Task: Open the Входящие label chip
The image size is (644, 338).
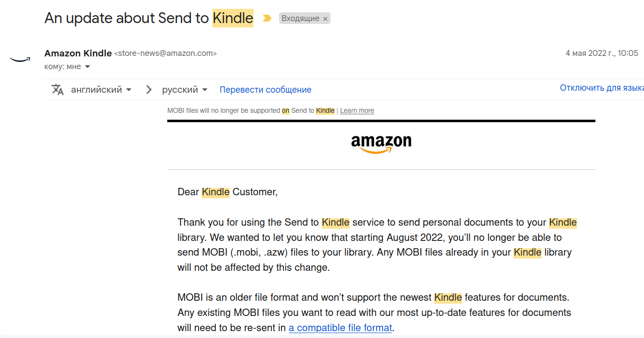Action: pos(300,19)
